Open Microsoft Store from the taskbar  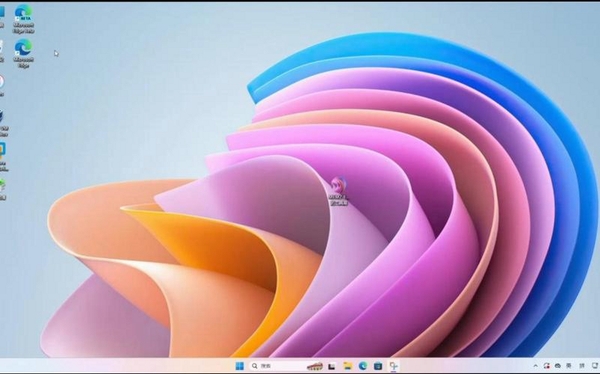tap(378, 366)
